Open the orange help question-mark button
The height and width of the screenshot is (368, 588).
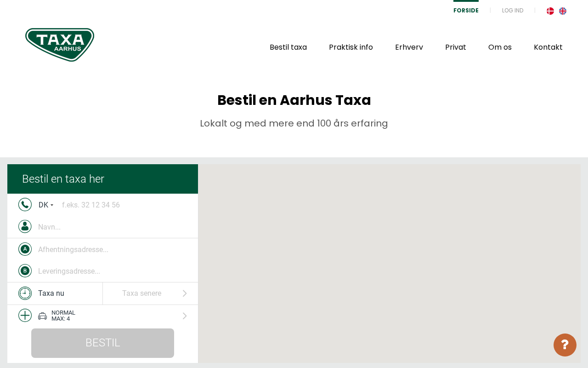point(565,345)
